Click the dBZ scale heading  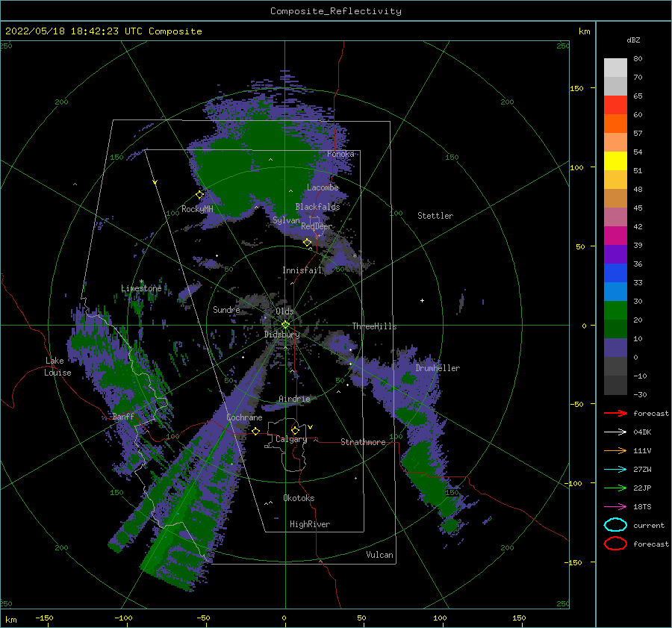pyautogui.click(x=633, y=40)
